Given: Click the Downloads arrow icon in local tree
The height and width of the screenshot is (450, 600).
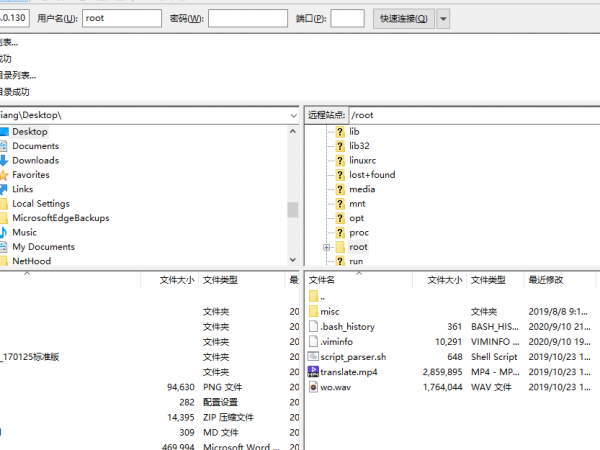Looking at the screenshot, I should (3, 160).
